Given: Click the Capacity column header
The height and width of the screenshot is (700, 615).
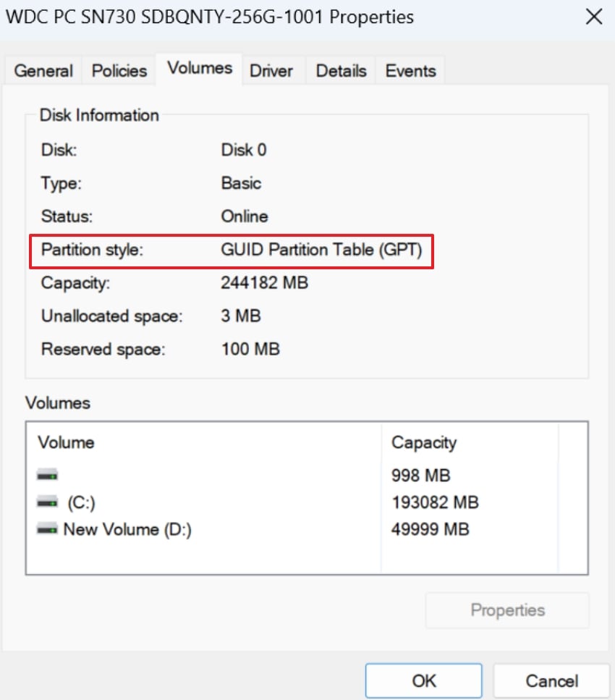Looking at the screenshot, I should pos(423,442).
